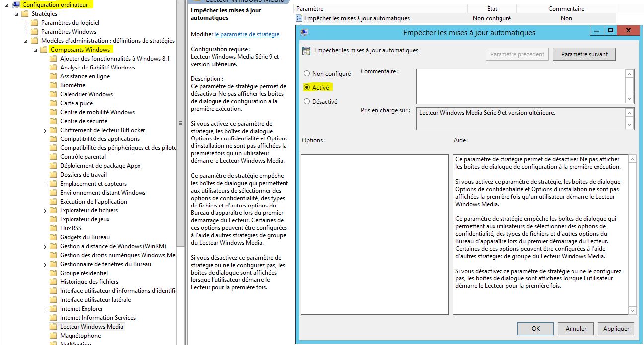Open the 'le paramètre de stratégie' link
This screenshot has width=644, height=345.
coord(247,34)
